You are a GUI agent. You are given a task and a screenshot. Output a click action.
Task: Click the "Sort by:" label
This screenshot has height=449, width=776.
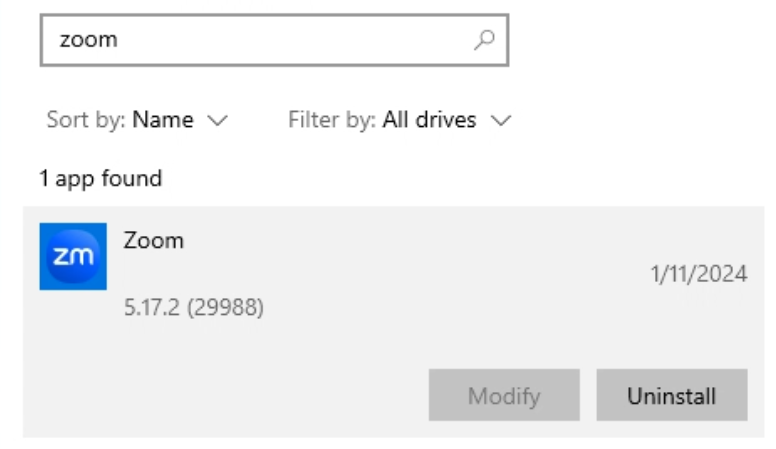(86, 120)
